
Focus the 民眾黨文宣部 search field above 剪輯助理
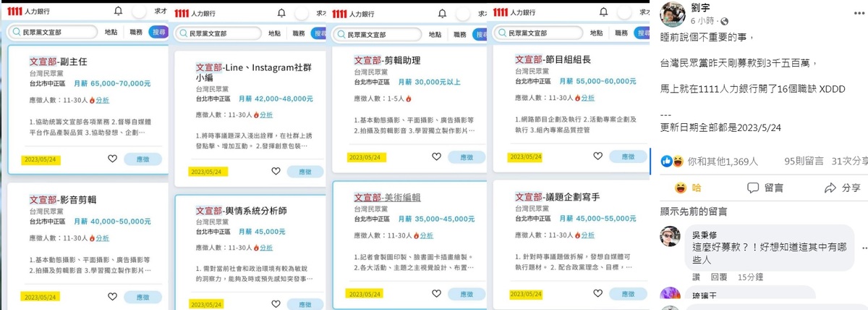click(377, 34)
